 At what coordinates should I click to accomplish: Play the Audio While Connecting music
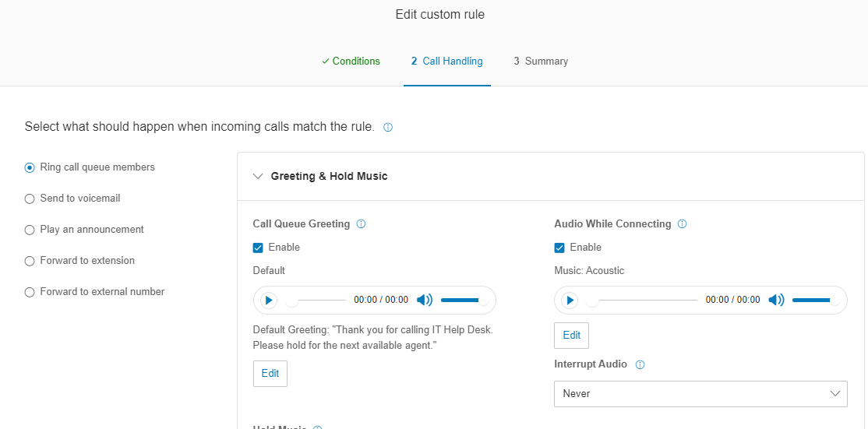(x=570, y=301)
